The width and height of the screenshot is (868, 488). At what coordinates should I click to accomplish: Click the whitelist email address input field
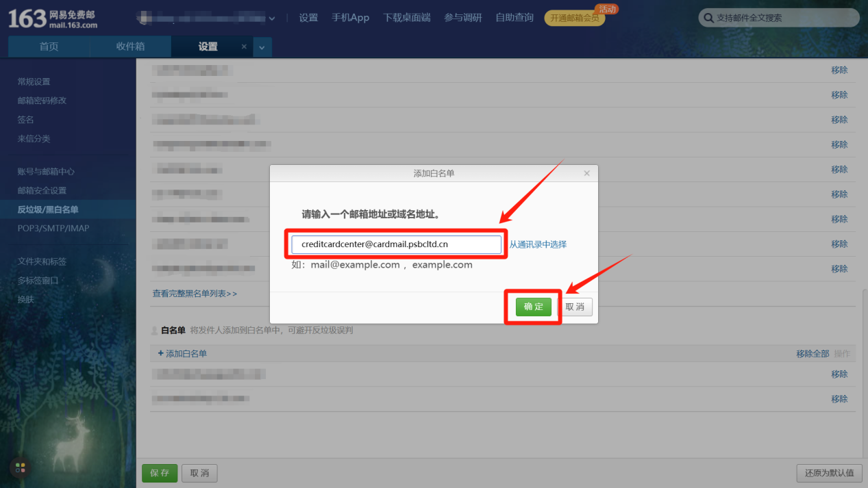pos(397,244)
